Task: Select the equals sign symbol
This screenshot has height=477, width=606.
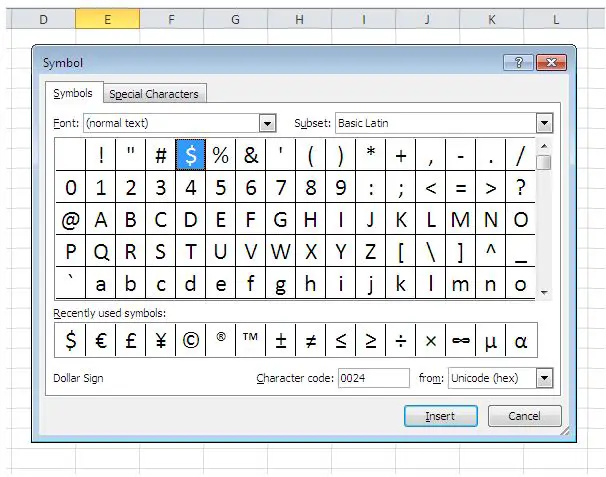Action: pos(461,187)
